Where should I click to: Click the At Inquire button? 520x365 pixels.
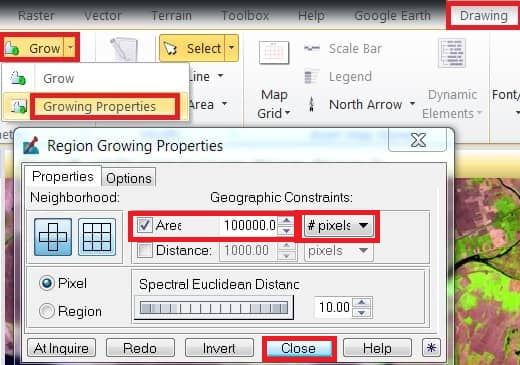pos(61,348)
